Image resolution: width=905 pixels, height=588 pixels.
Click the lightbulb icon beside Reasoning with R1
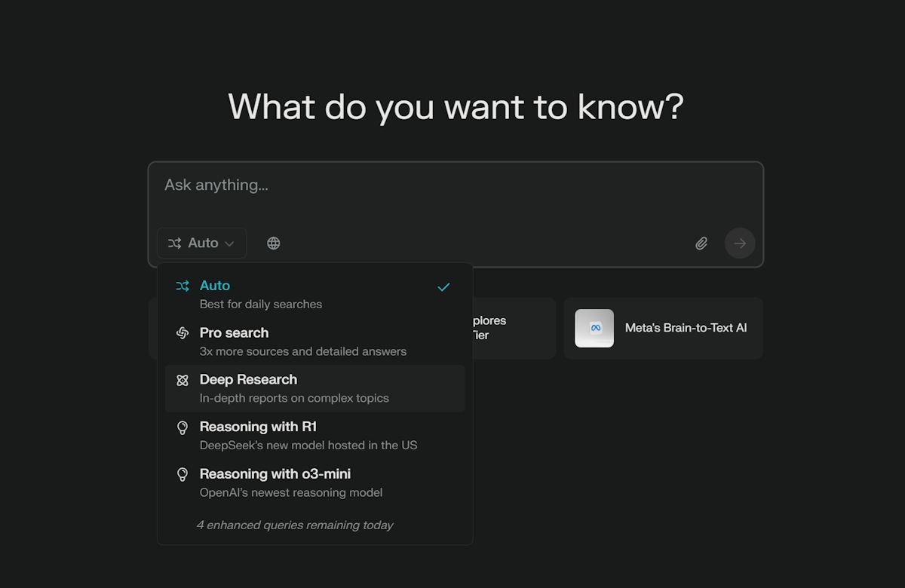(183, 427)
